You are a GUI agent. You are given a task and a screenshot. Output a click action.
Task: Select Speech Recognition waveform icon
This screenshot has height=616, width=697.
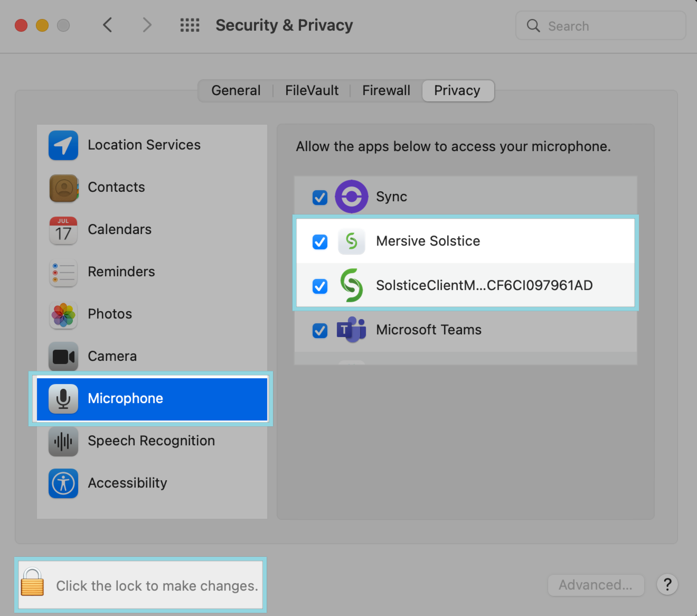pyautogui.click(x=63, y=441)
